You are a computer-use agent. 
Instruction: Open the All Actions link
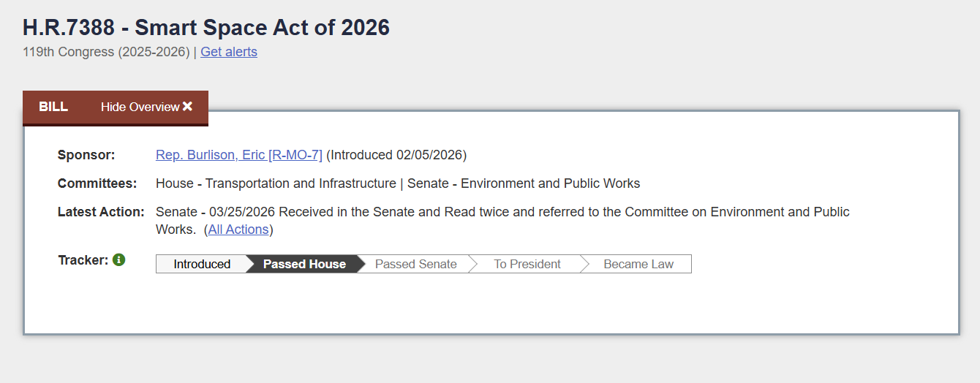coord(238,230)
